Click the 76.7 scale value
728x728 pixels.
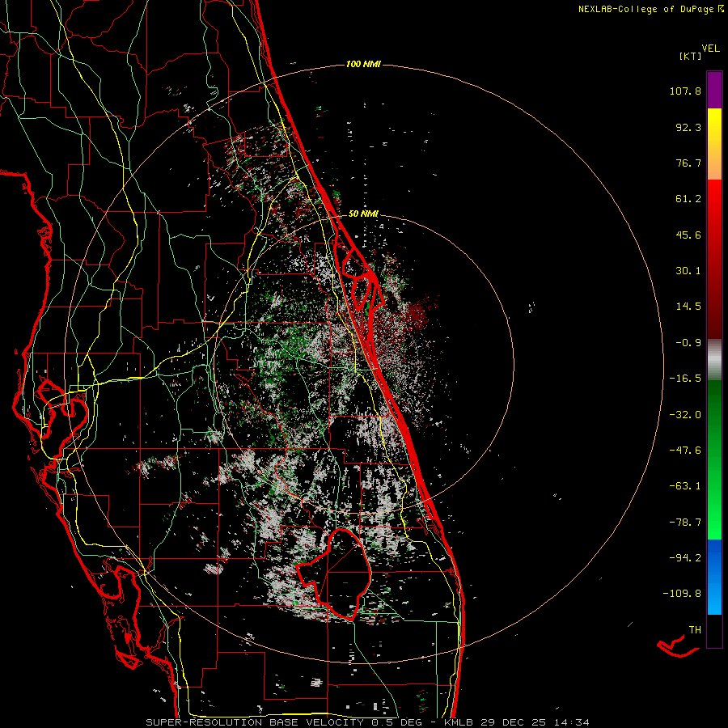pyautogui.click(x=688, y=163)
